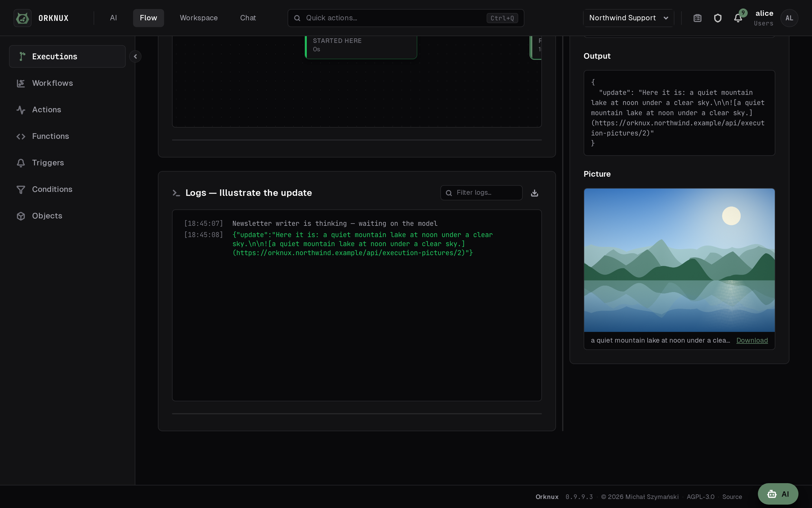This screenshot has width=812, height=508.
Task: Click the AGPL-3.0 license link
Action: tap(700, 497)
